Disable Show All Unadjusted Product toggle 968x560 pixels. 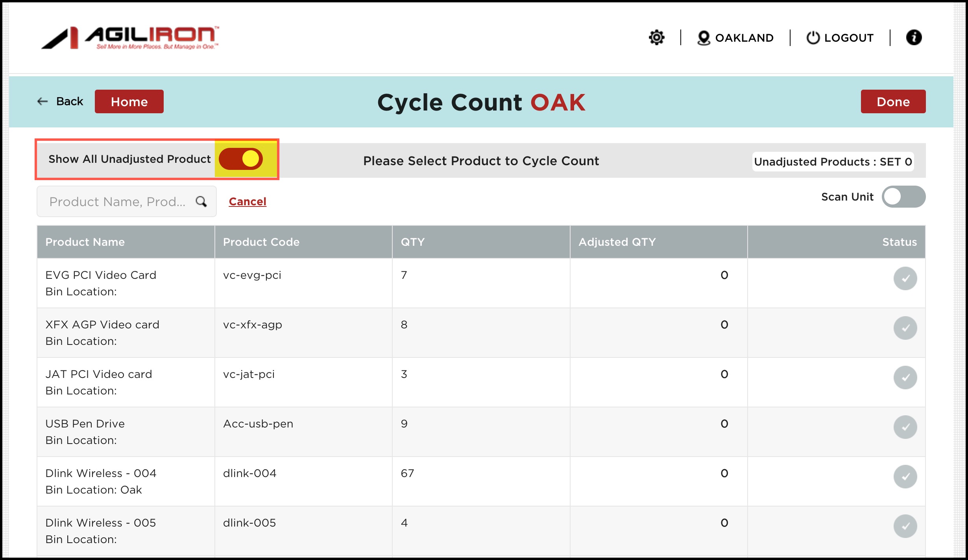(241, 159)
